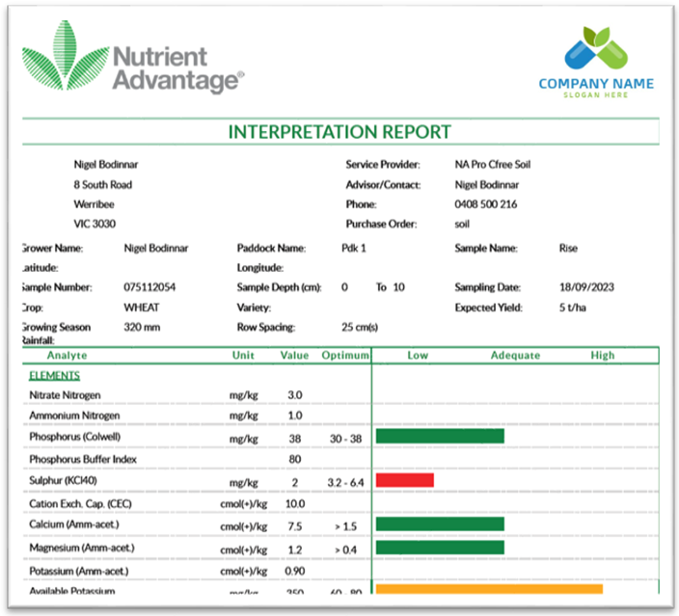This screenshot has height=616, width=679.
Task: Click the Nitrate Nitrogen row label
Action: point(65,395)
